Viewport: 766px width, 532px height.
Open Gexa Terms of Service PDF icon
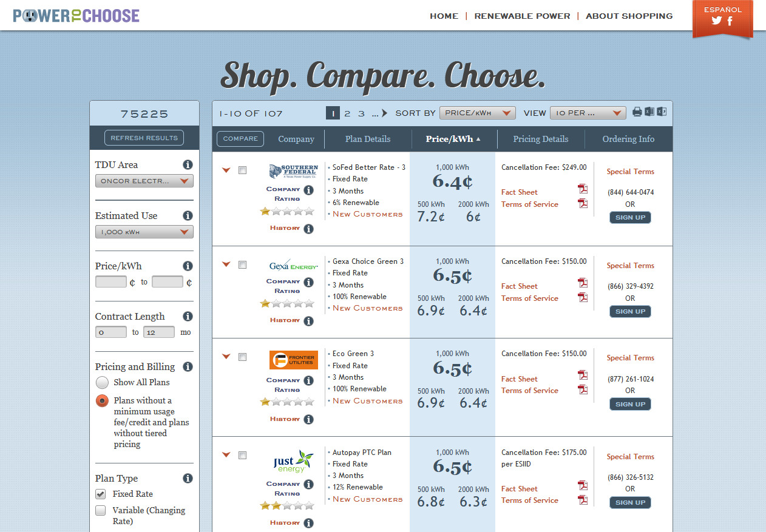pos(583,297)
